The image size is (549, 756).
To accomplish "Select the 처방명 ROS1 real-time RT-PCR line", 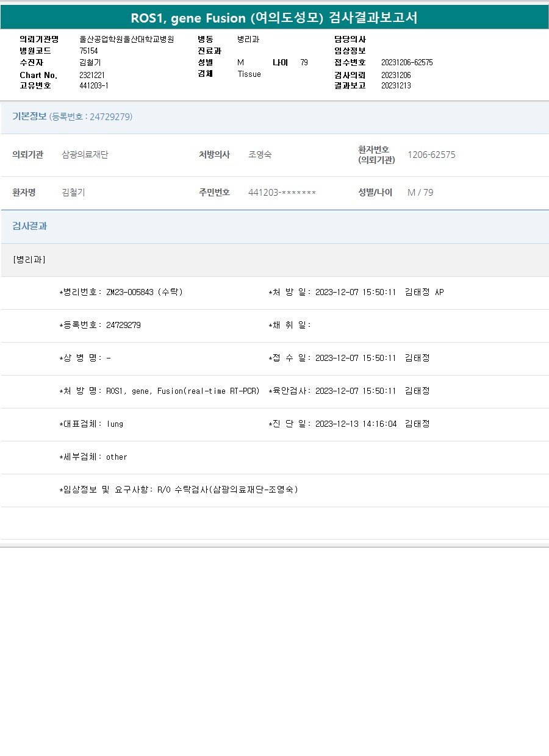I will pos(159,391).
